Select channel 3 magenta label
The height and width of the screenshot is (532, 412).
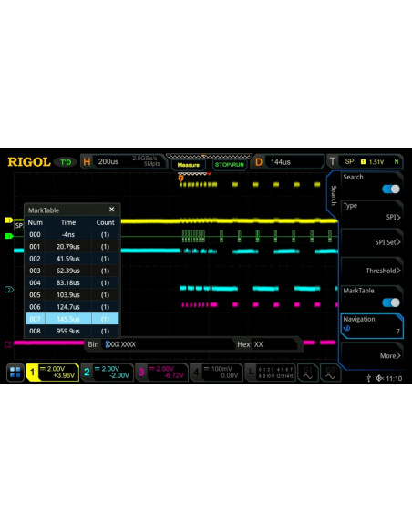coord(162,373)
